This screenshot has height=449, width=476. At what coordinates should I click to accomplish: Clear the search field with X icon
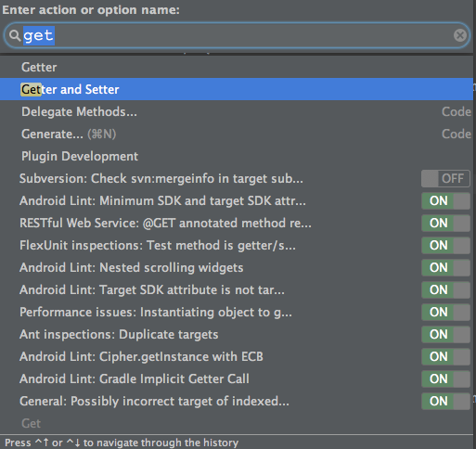(460, 35)
